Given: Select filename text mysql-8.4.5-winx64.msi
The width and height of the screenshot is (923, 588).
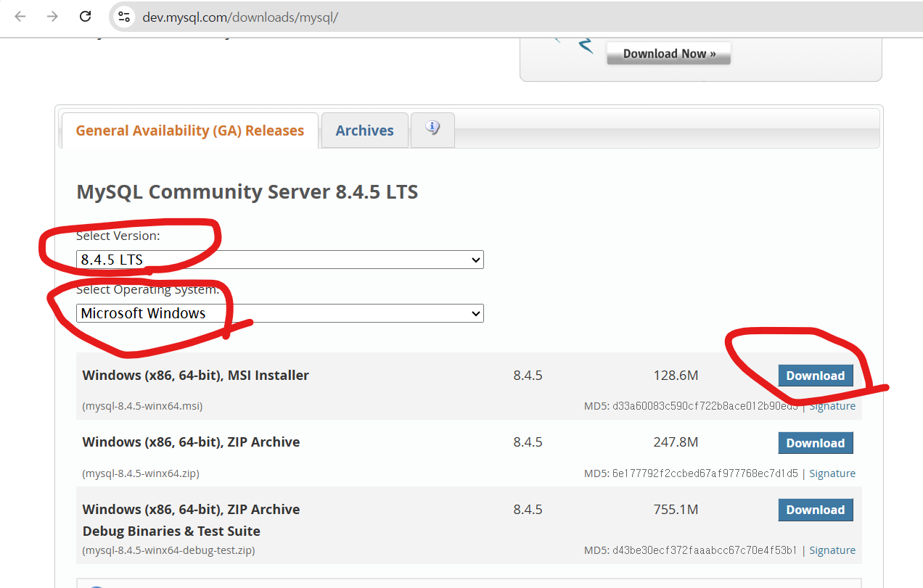Looking at the screenshot, I should click(x=142, y=406).
